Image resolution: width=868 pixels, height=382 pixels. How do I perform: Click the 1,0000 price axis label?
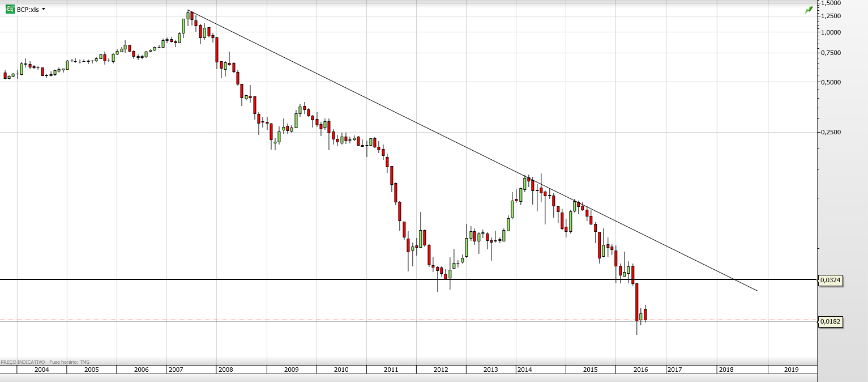pos(831,32)
